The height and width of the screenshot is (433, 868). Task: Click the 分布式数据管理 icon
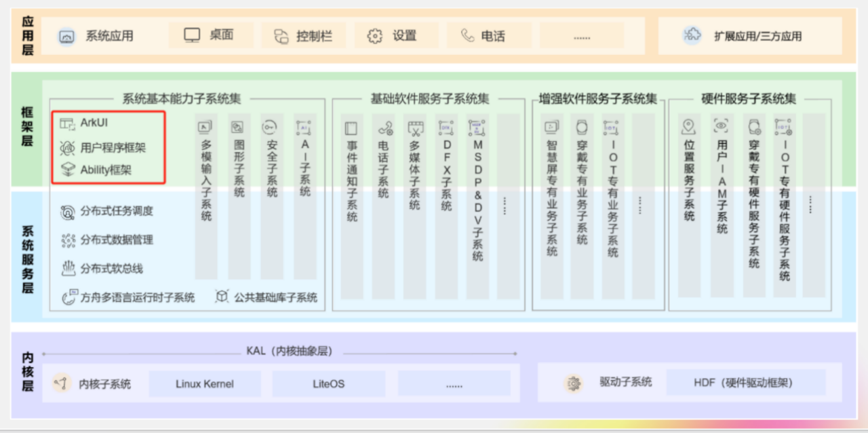coord(68,240)
